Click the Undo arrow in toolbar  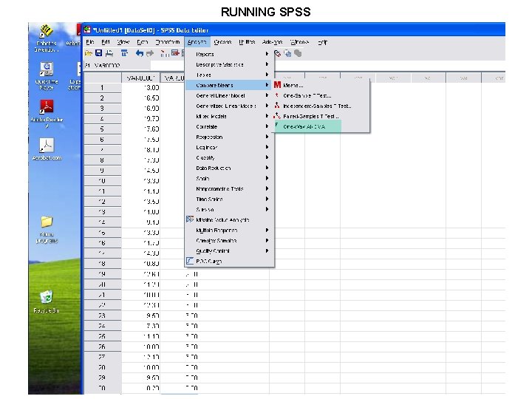(x=139, y=53)
